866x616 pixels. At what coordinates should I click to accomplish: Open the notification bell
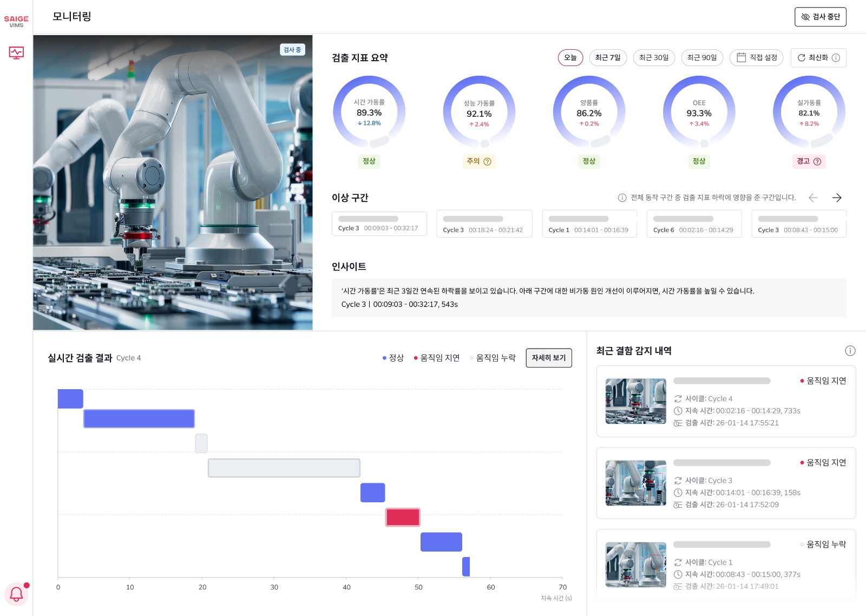[16, 594]
